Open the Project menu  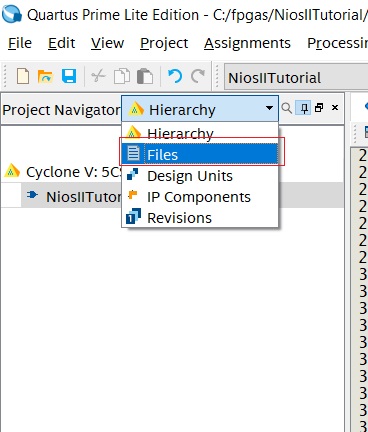pos(164,43)
